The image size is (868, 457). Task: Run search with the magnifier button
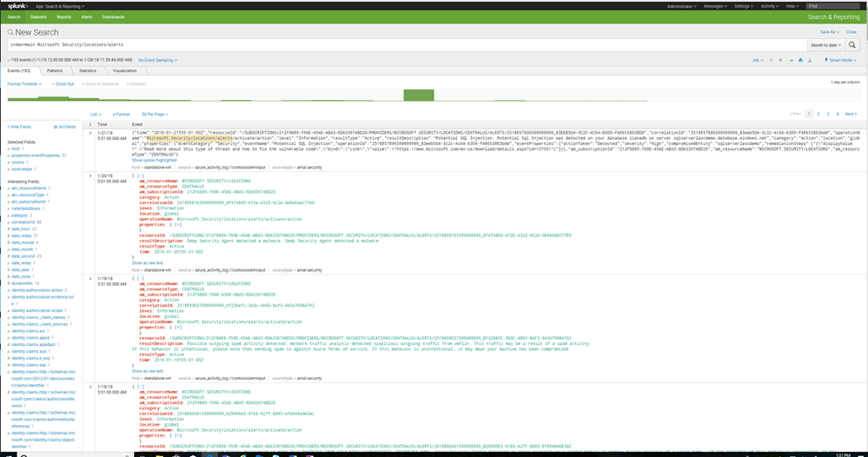coord(852,45)
